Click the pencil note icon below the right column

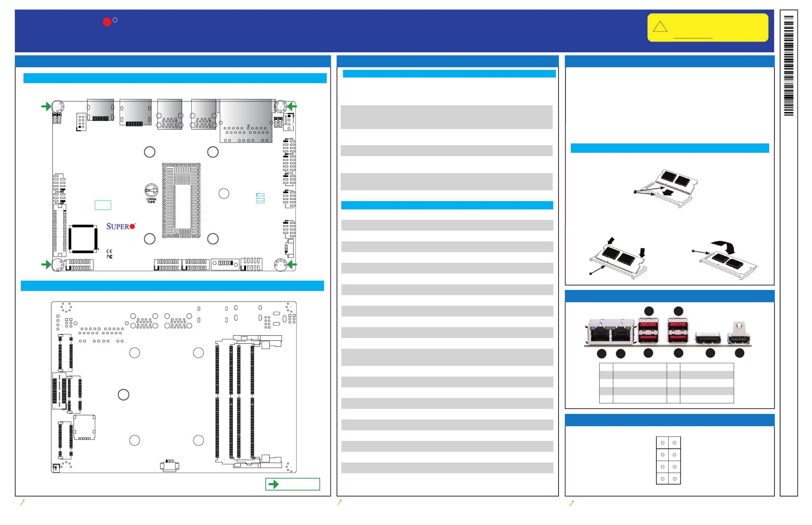[x=572, y=503]
